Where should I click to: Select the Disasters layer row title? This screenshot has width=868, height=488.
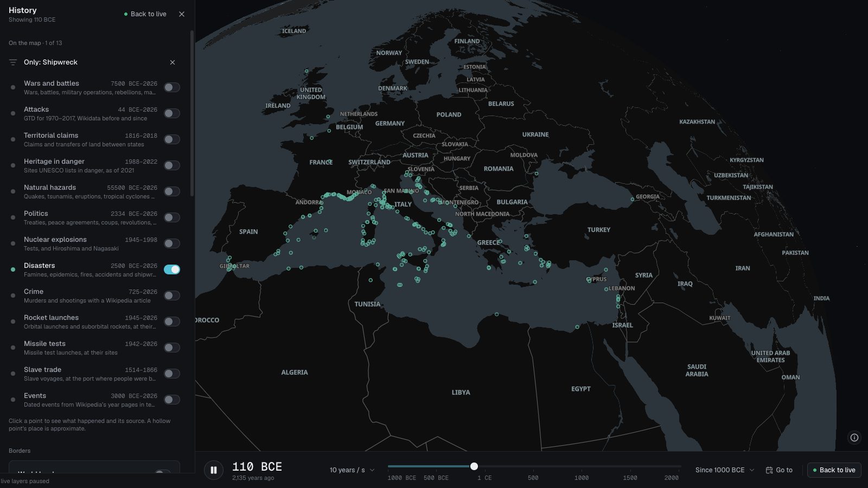pos(40,266)
